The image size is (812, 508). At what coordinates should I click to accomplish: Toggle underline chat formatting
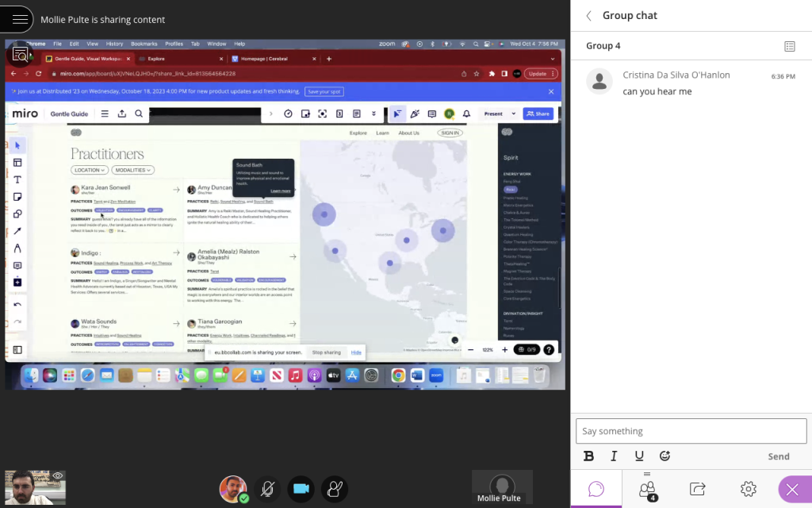(x=639, y=456)
